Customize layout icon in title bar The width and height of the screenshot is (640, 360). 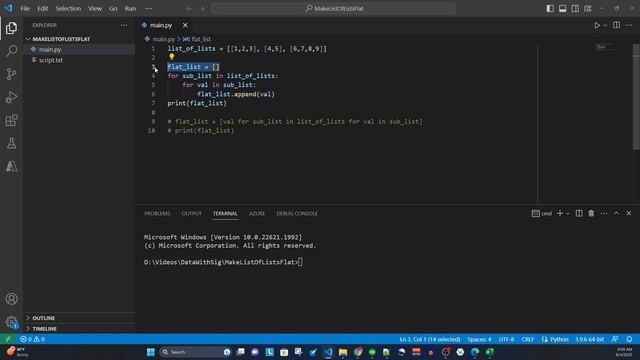point(588,9)
